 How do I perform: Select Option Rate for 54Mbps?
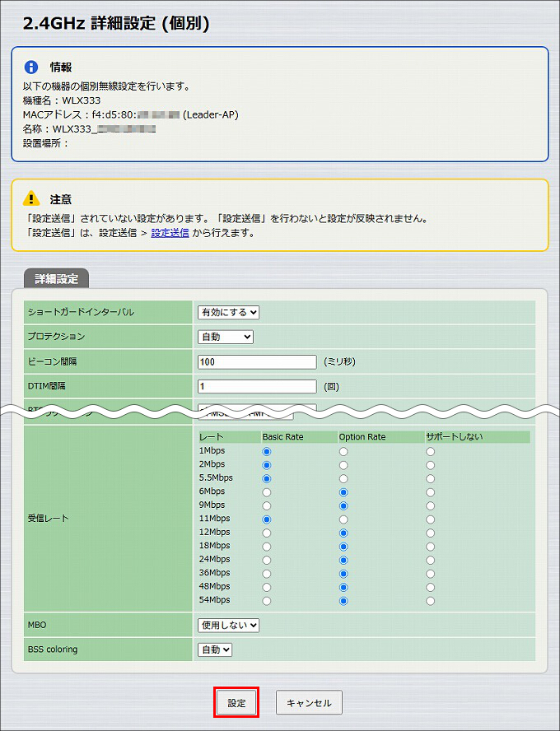point(343,601)
